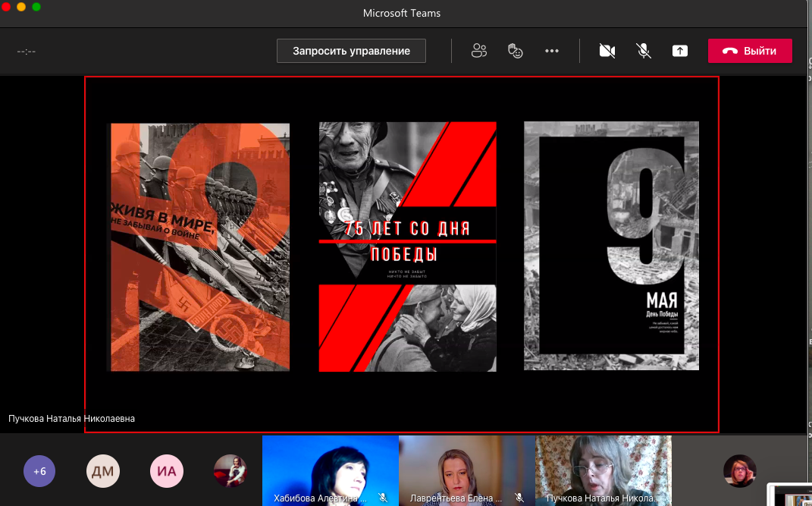Image resolution: width=812 pixels, height=506 pixels.
Task: Expand the +6 additional participants
Action: click(x=39, y=471)
